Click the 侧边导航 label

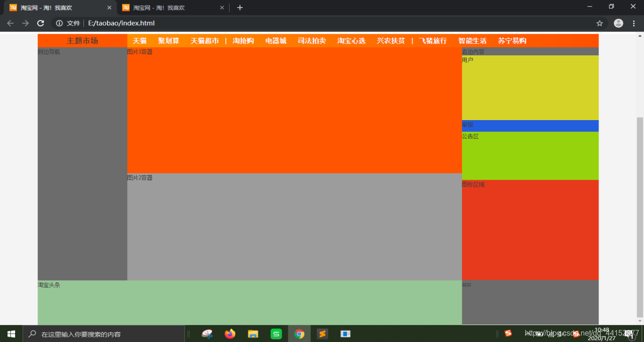point(49,52)
